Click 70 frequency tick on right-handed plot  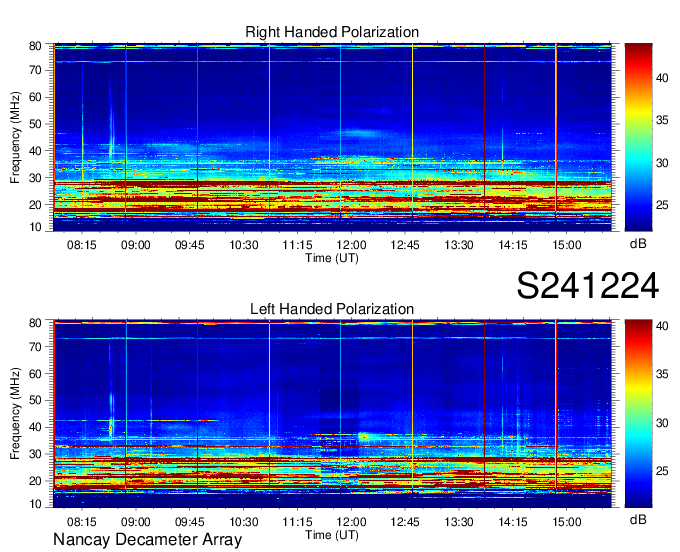[35, 70]
